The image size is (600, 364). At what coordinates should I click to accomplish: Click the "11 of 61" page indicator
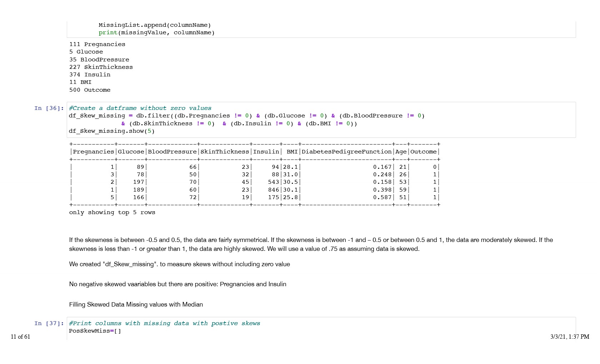coord(20,337)
